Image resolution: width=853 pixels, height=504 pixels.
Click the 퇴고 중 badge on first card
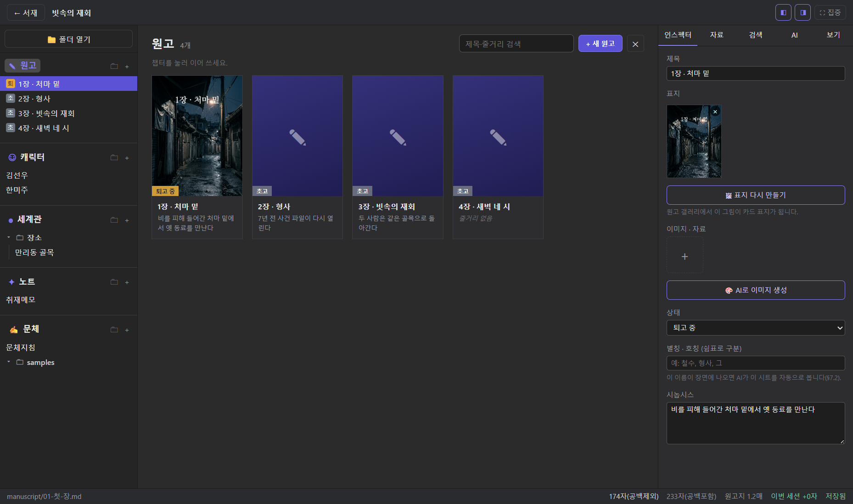click(165, 191)
